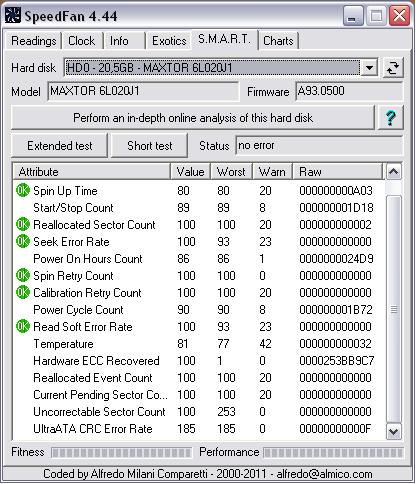Sort by the Raw column header

[338, 172]
